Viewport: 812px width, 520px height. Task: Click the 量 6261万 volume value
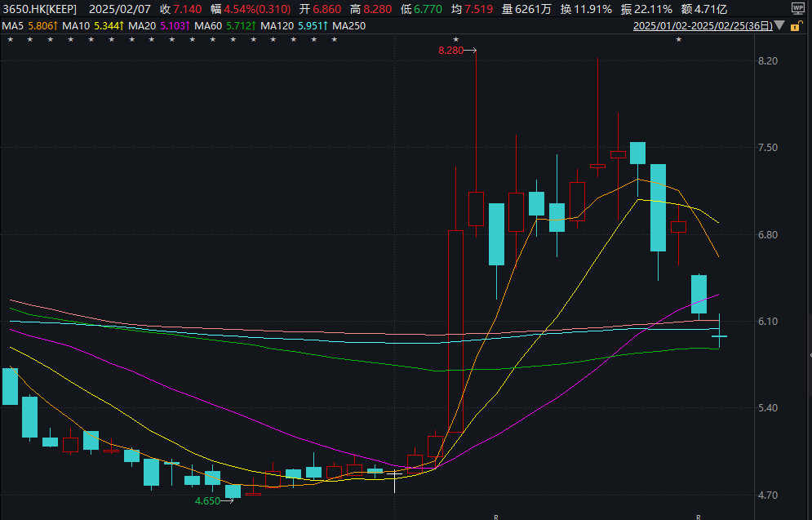click(526, 9)
